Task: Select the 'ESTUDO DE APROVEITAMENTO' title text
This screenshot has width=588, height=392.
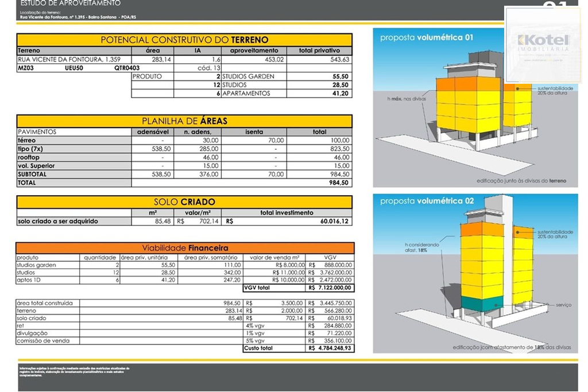Action: coord(71,3)
